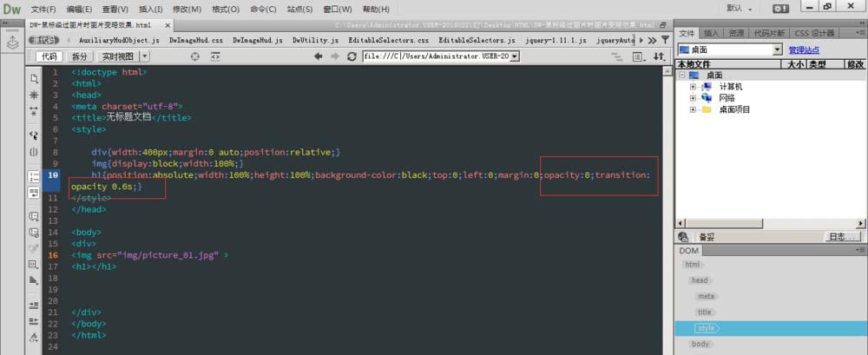Expand the 计算机 tree node

[x=693, y=87]
